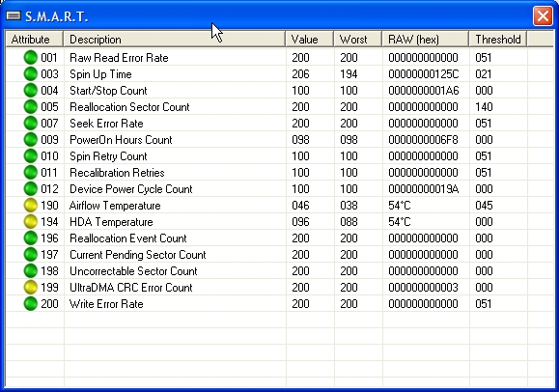Click the Worst column header

click(x=357, y=39)
